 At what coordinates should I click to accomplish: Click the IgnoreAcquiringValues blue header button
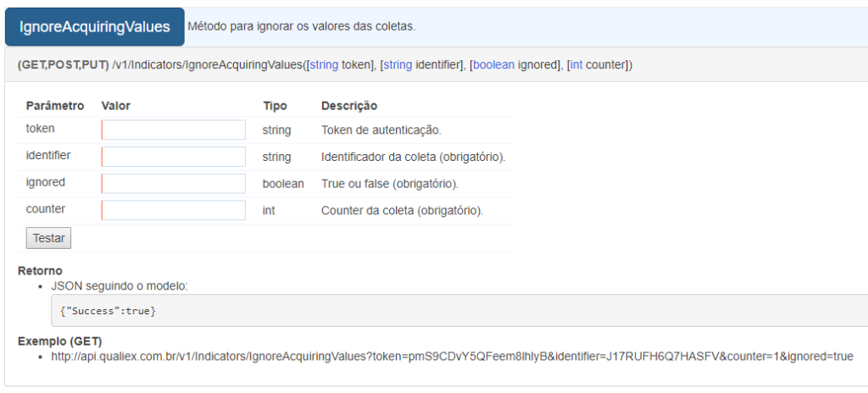tap(95, 26)
